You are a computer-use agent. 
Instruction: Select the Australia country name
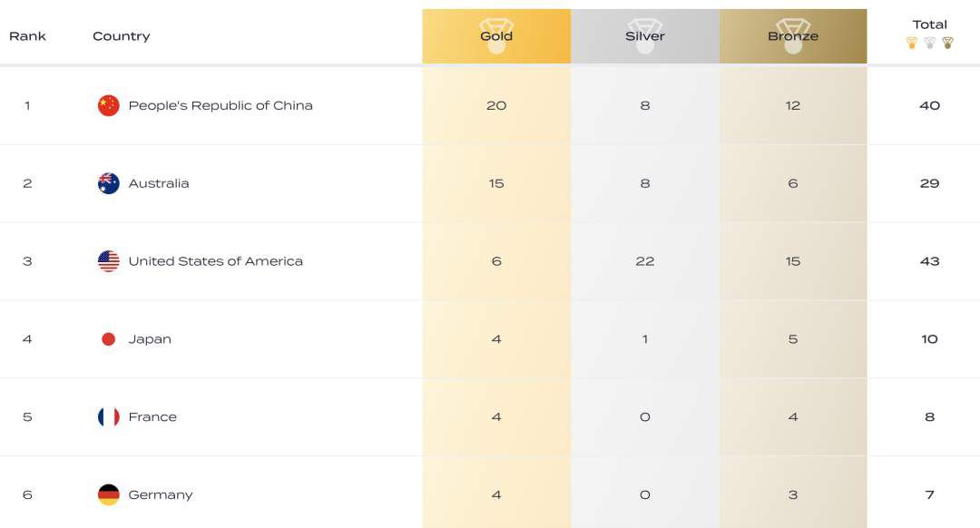tap(159, 183)
